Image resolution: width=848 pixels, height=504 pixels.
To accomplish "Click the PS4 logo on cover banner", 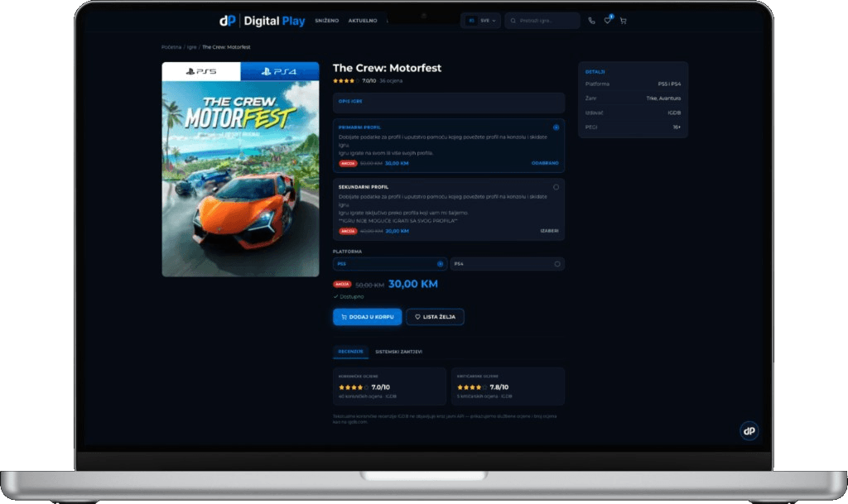I will click(x=279, y=71).
